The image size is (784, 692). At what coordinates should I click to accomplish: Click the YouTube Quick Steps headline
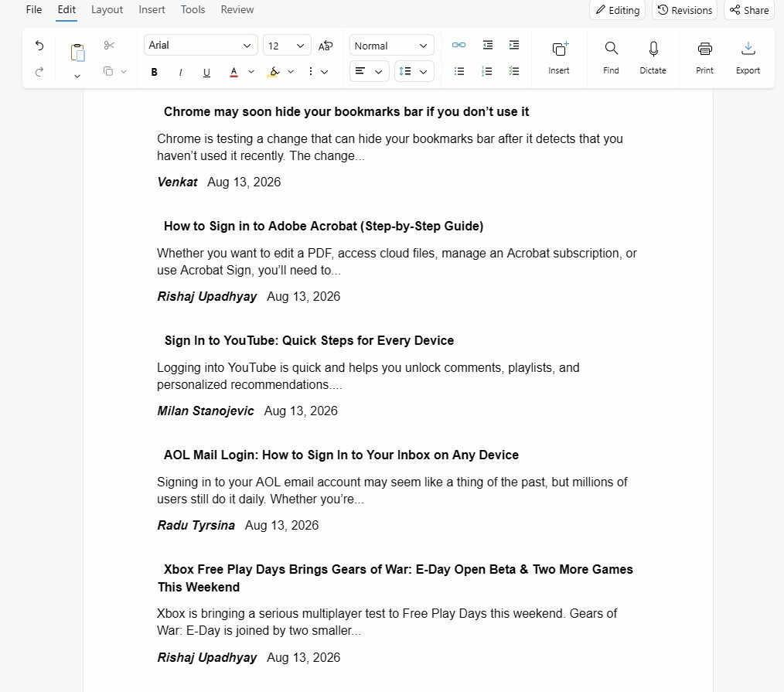(309, 340)
